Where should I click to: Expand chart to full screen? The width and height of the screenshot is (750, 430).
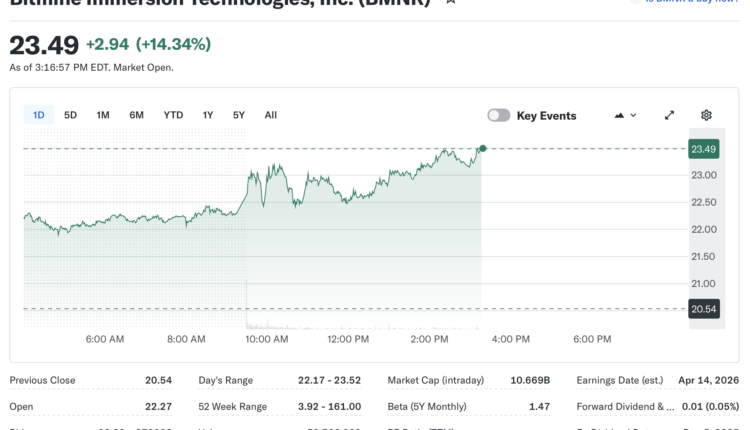[x=669, y=115]
